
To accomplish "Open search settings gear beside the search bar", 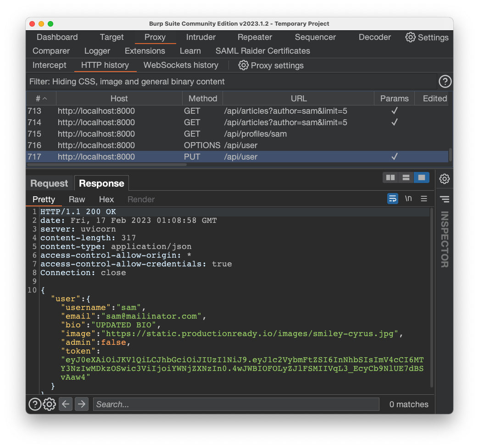I will pos(50,404).
